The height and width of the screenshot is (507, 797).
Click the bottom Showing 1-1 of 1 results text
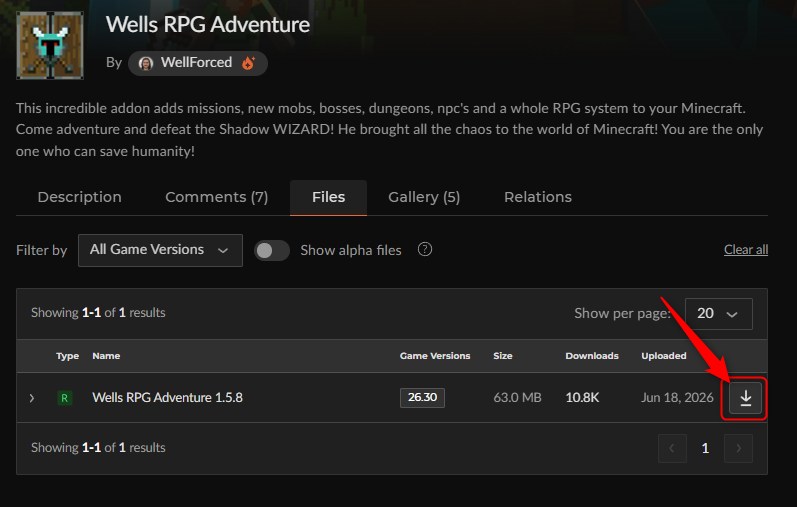pos(98,448)
